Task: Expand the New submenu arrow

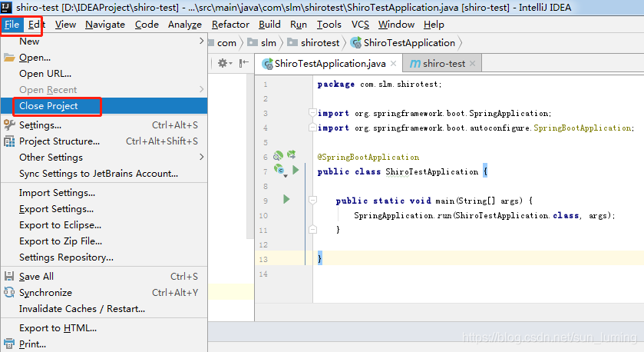Action: pyautogui.click(x=201, y=41)
